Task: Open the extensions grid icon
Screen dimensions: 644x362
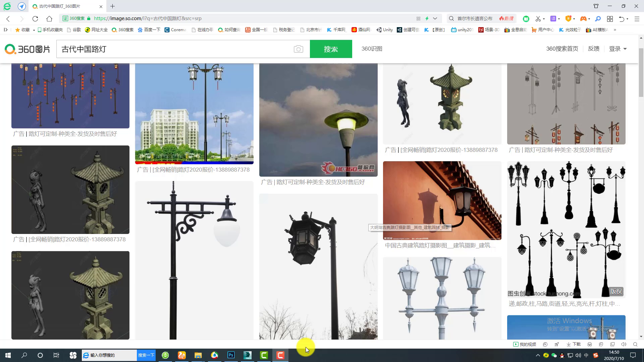Action: click(x=610, y=19)
